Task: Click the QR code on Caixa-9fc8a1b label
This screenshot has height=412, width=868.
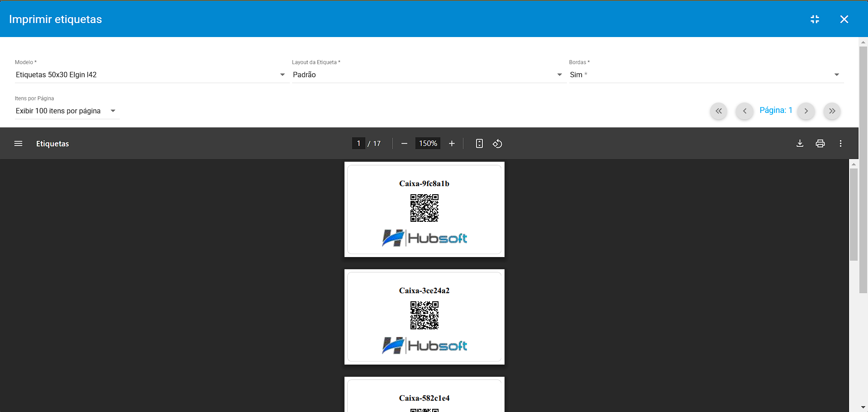Action: tap(424, 208)
